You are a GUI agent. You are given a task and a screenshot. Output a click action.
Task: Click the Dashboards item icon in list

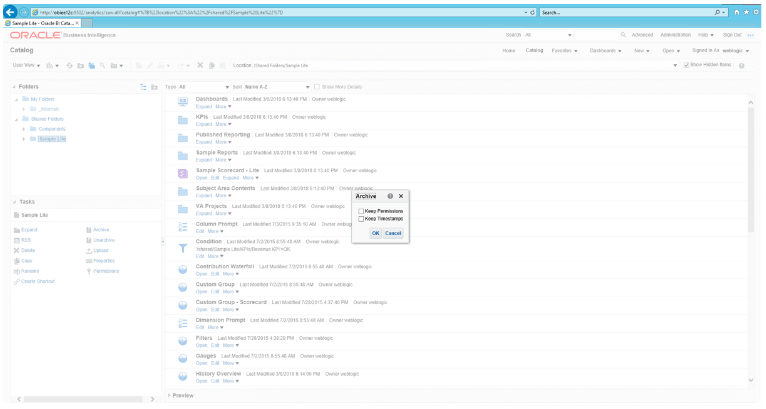point(183,102)
